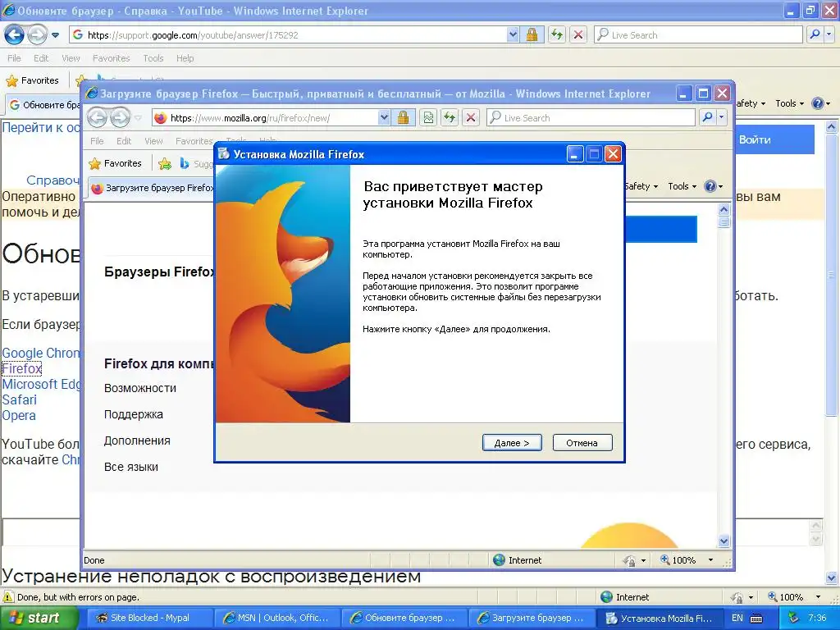Click compatibility view icon in the Mozilla window
Image resolution: width=840 pixels, height=630 pixels.
pyautogui.click(x=428, y=118)
